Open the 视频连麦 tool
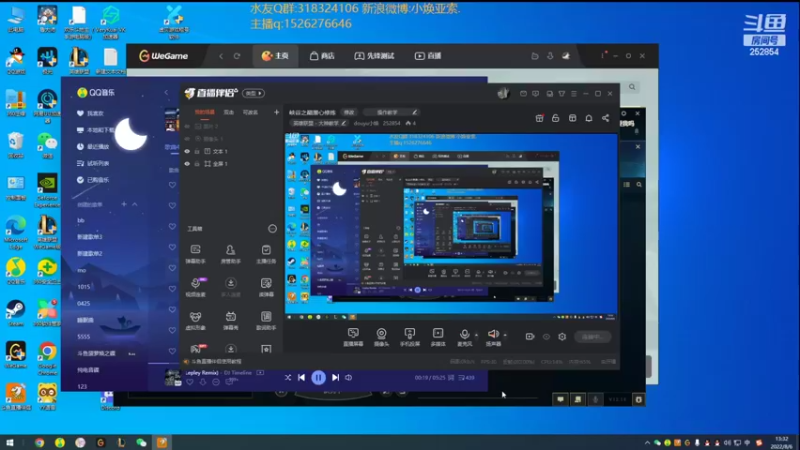This screenshot has width=800, height=450. point(195,287)
